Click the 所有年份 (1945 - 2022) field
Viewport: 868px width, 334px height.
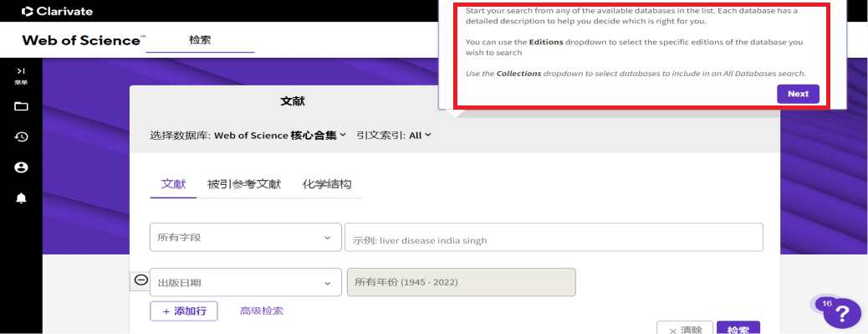pyautogui.click(x=461, y=282)
